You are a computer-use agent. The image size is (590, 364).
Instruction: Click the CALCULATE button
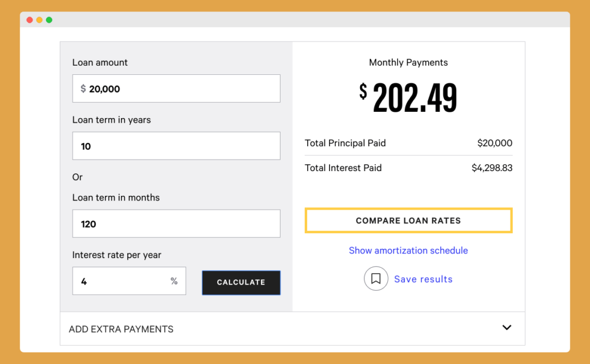click(x=241, y=282)
